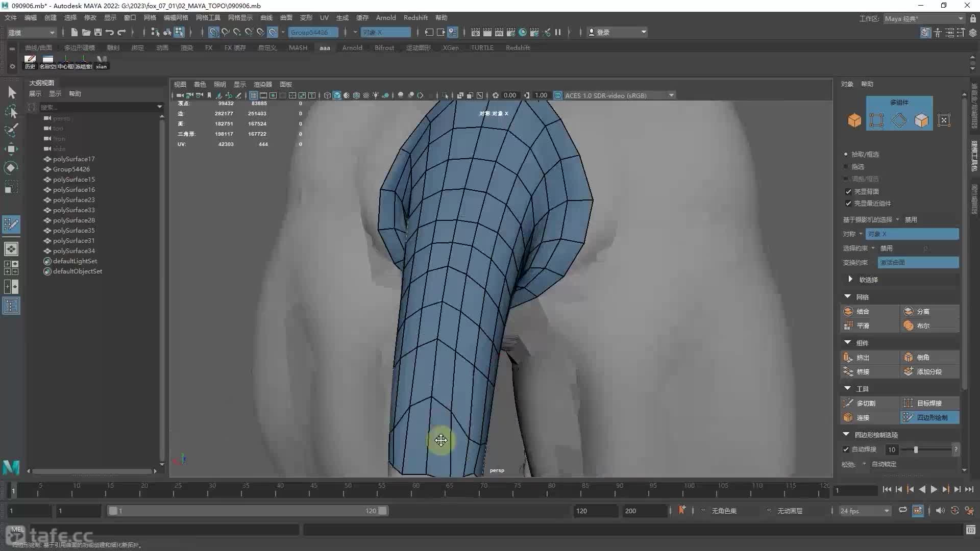
Task: Select face component mode icon
Action: 922,120
